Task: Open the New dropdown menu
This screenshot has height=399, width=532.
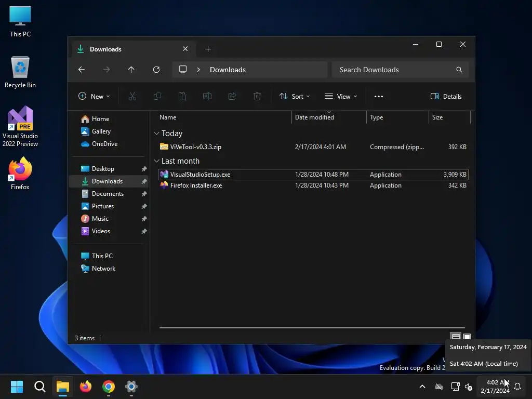Action: (94, 96)
